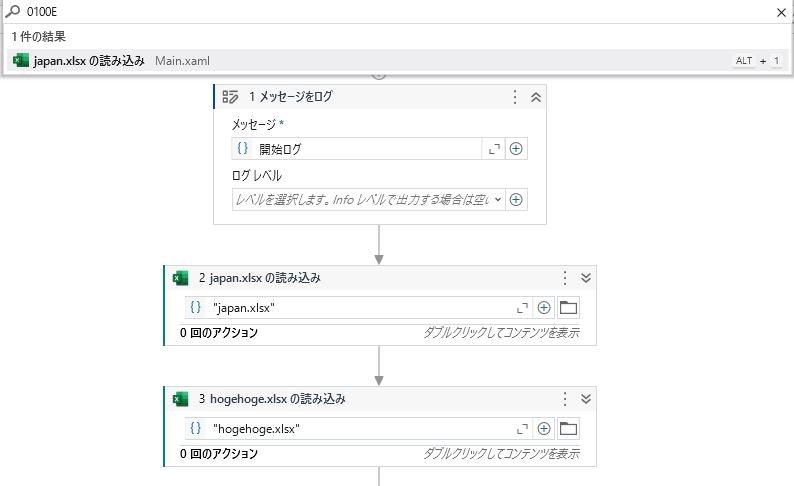Click braces icon in 開始ログ message field

(x=243, y=148)
